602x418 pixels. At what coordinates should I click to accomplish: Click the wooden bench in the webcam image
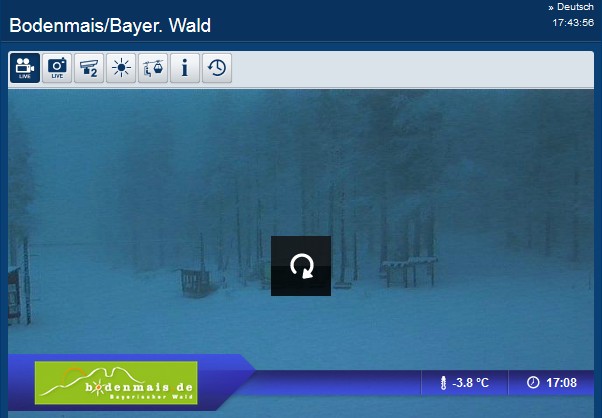click(x=195, y=283)
